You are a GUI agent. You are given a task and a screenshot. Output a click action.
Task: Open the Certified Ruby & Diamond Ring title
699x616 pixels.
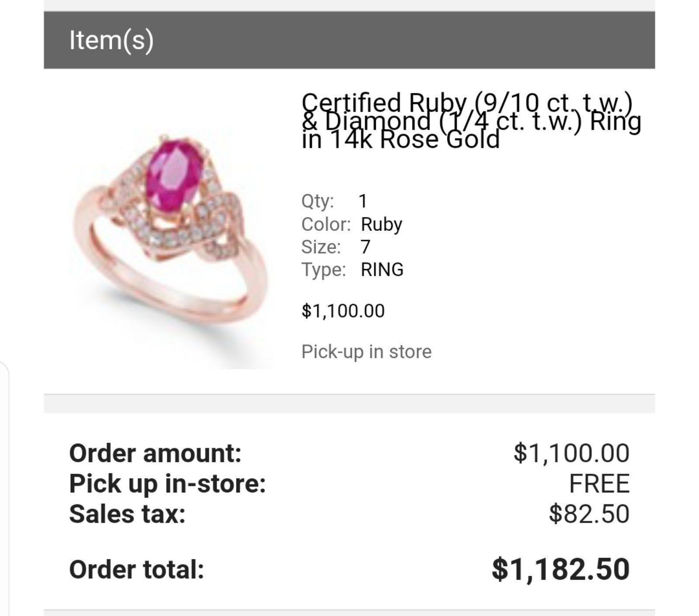tap(471, 121)
